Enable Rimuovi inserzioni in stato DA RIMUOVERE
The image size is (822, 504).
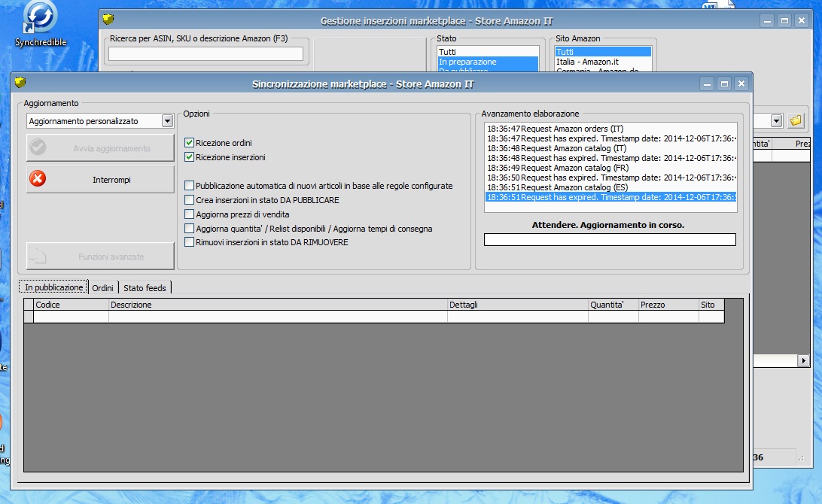tap(189, 242)
